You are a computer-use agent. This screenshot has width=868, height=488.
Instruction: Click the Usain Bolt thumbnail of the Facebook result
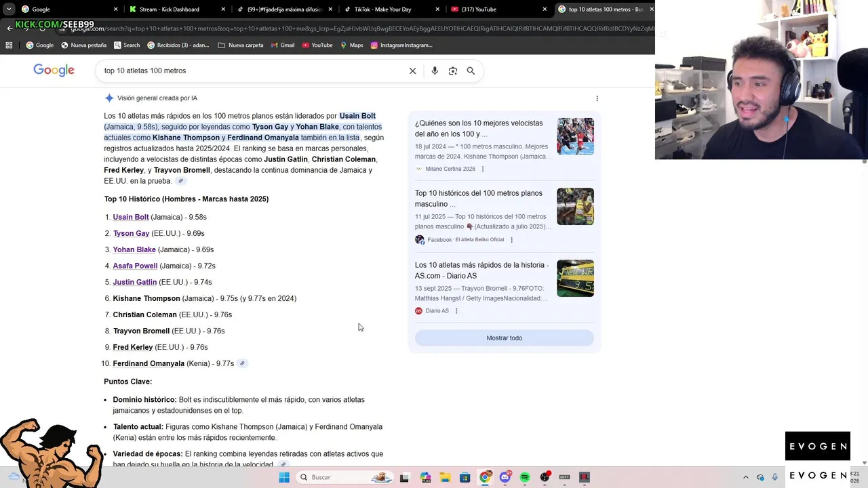pos(575,206)
